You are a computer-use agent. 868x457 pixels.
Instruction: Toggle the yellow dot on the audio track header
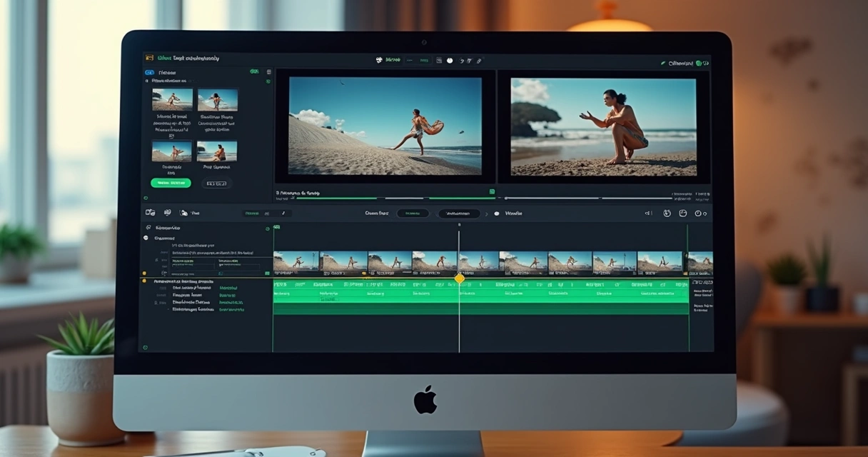coord(144,281)
